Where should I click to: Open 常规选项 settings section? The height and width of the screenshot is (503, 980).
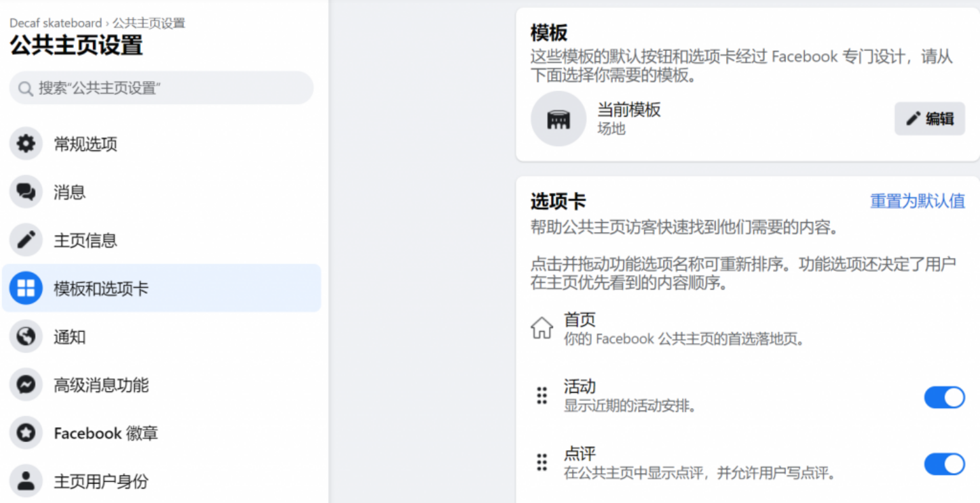tap(161, 143)
